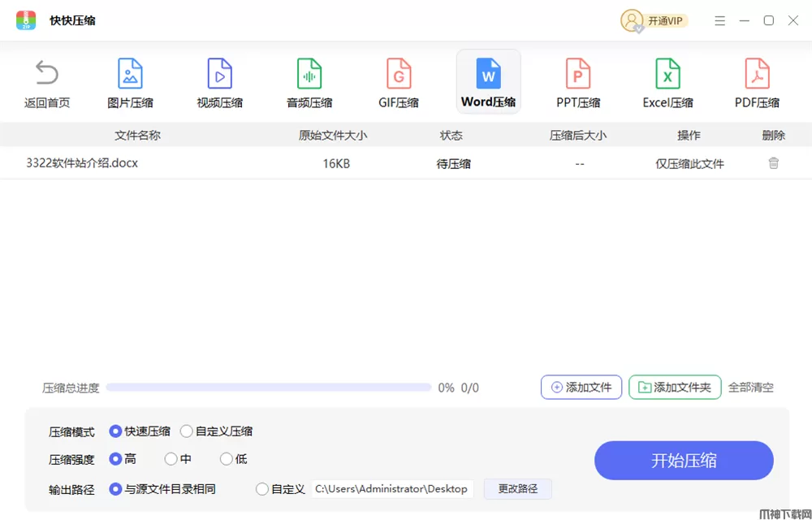Click the 添加文件 button

[x=581, y=388]
